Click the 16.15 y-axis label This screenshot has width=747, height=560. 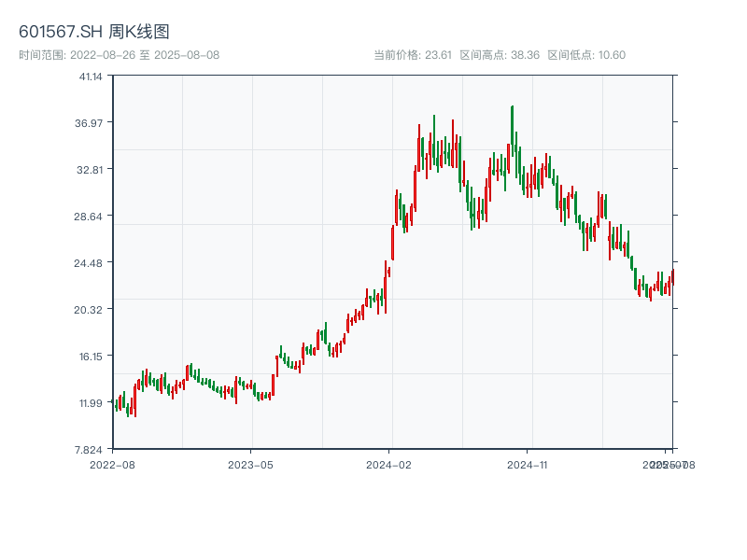point(91,357)
